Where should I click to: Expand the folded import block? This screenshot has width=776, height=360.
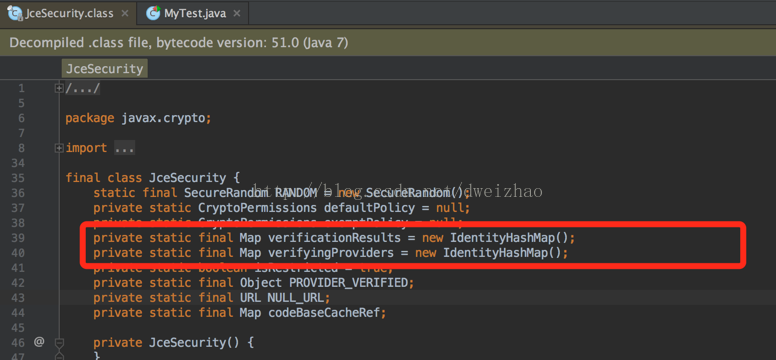tap(59, 148)
